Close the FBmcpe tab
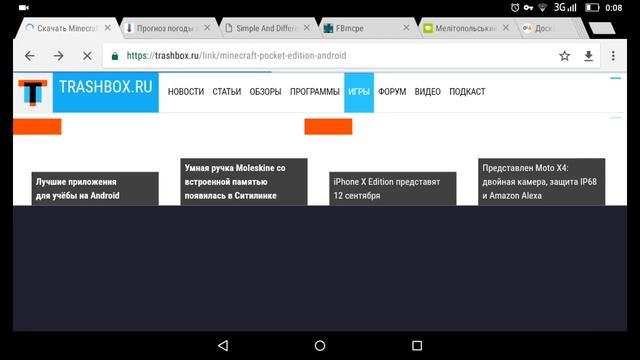This screenshot has height=360, width=640. coord(406,28)
